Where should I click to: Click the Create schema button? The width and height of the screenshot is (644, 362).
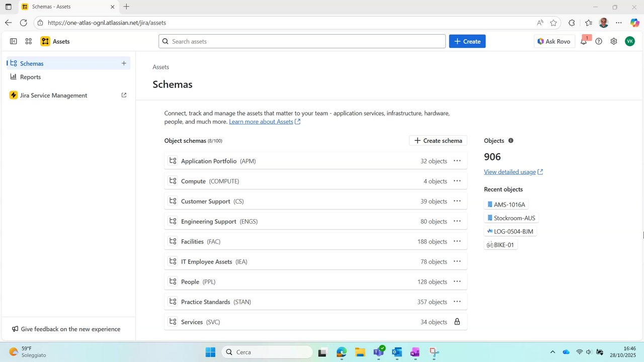438,141
